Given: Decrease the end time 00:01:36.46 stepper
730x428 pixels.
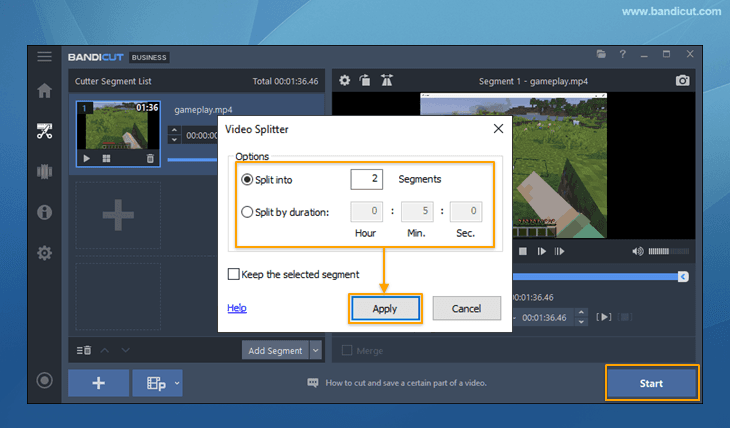Looking at the screenshot, I should tap(581, 322).
